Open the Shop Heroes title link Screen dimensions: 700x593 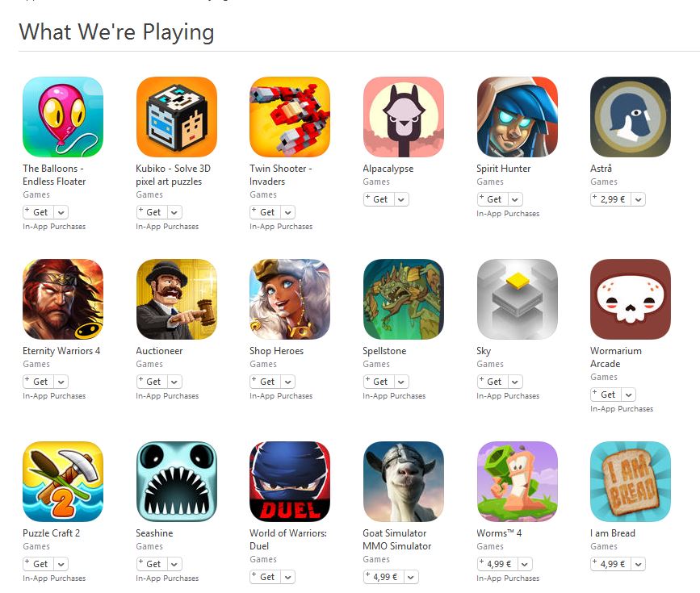tap(276, 351)
